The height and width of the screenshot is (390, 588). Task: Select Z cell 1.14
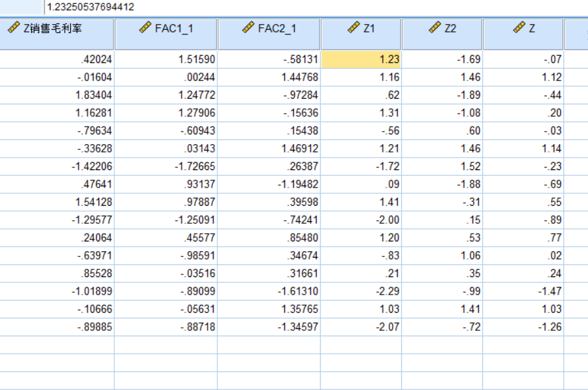click(x=524, y=149)
